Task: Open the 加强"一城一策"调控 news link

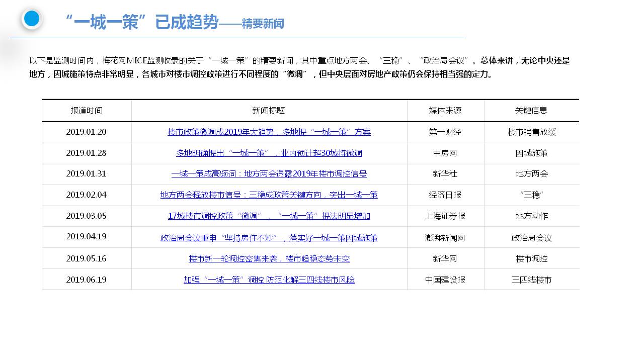Action: pos(269,280)
